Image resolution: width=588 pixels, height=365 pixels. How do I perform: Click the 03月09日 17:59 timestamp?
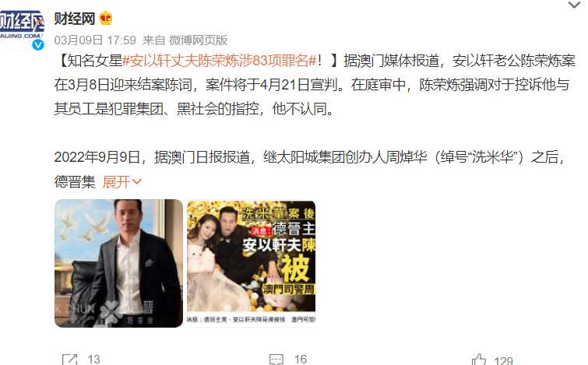(x=95, y=40)
